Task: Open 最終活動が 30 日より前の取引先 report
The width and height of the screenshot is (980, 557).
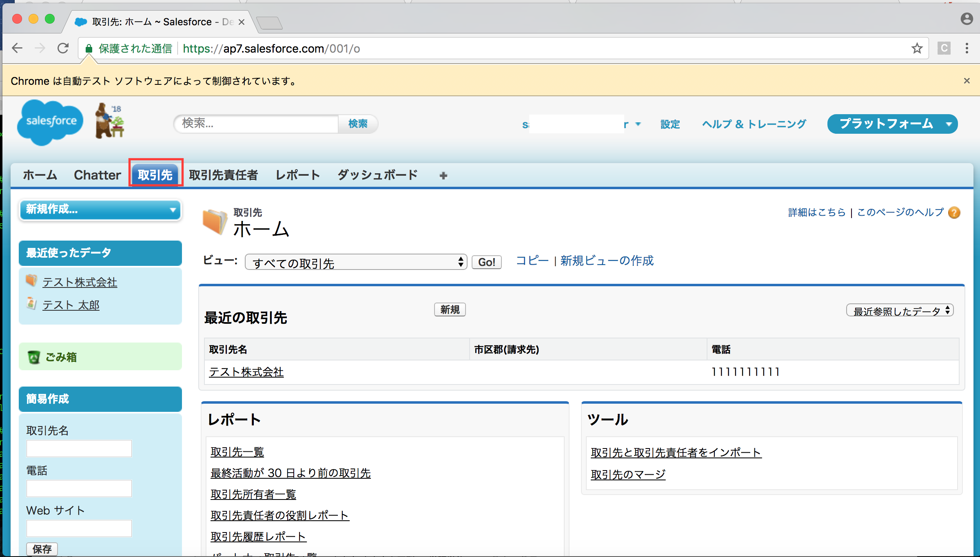Action: click(x=290, y=473)
